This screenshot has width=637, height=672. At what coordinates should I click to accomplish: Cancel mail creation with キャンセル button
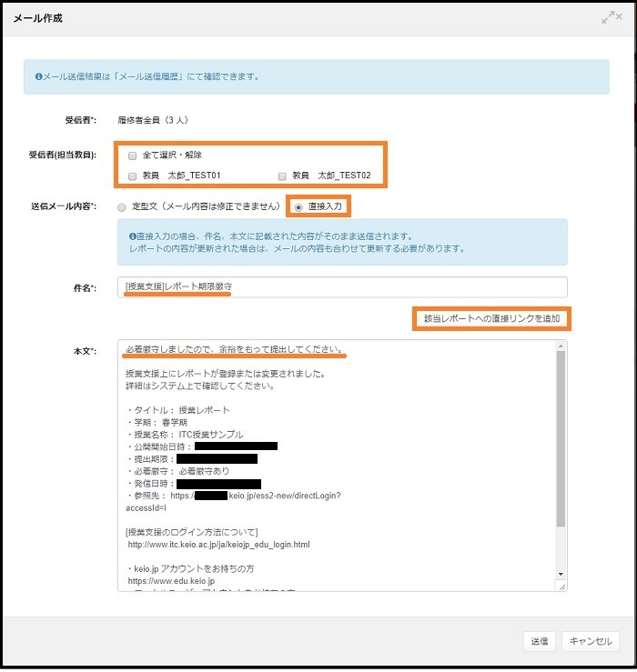click(x=591, y=641)
